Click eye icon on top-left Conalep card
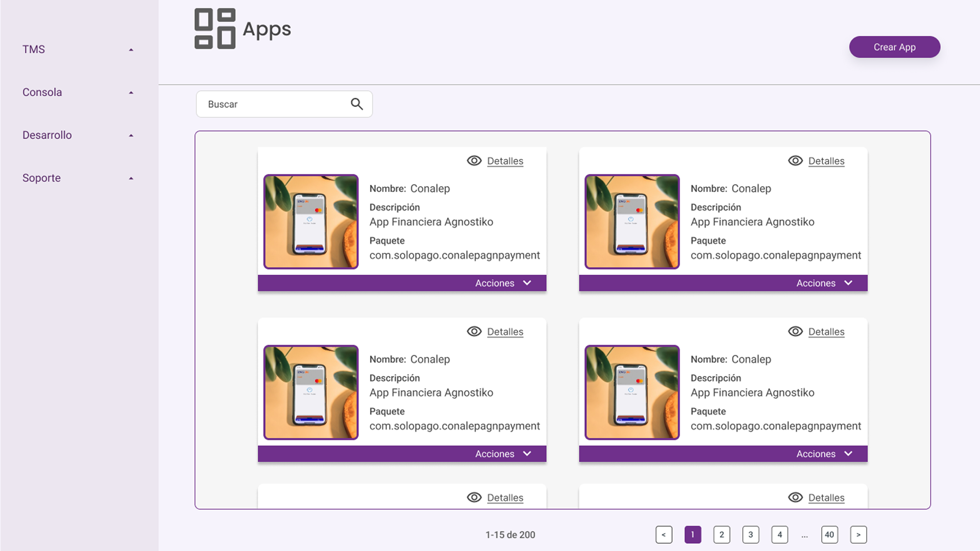Image resolution: width=980 pixels, height=551 pixels. tap(474, 161)
